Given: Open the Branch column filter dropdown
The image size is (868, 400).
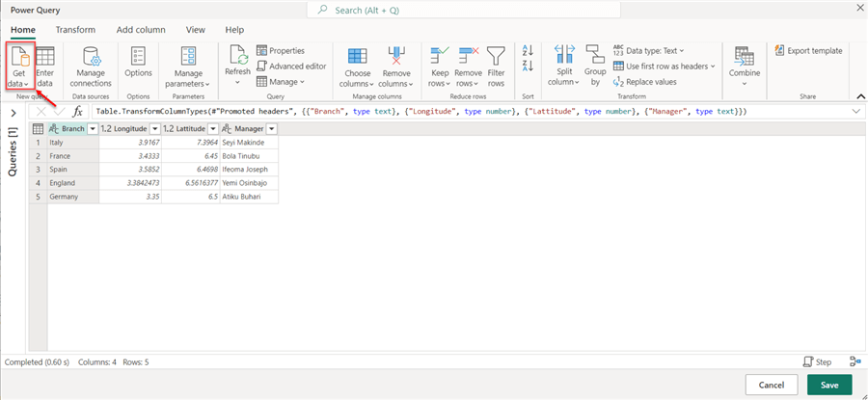Looking at the screenshot, I should pyautogui.click(x=93, y=128).
